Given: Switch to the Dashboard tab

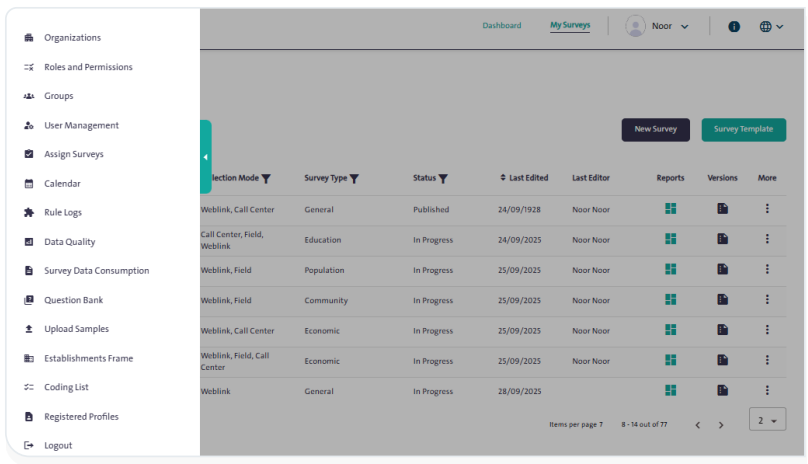Looking at the screenshot, I should tap(501, 26).
